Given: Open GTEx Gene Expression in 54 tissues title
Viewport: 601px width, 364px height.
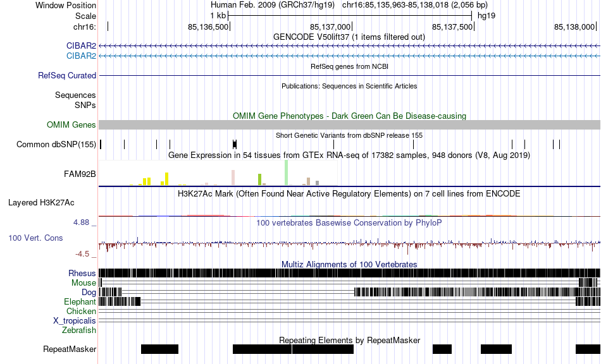Looking at the screenshot, I should tap(349, 155).
